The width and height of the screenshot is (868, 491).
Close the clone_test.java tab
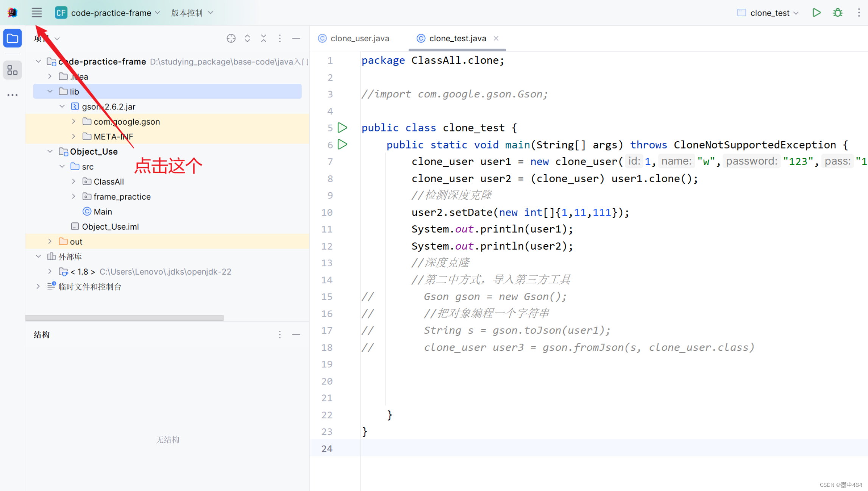pyautogui.click(x=496, y=38)
